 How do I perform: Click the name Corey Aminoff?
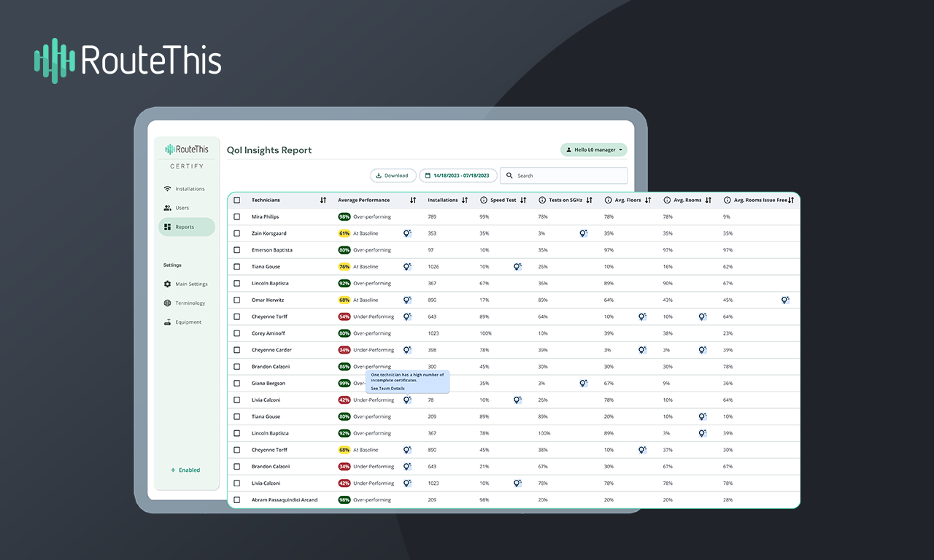pos(269,333)
